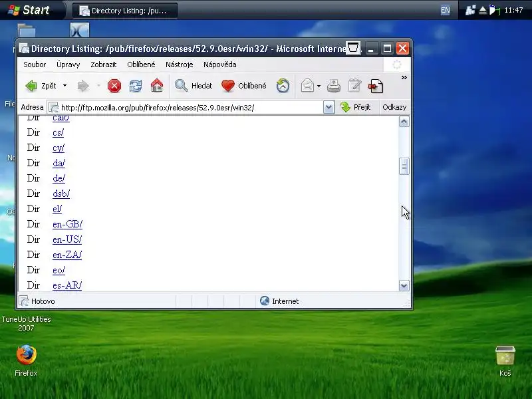Click the 11:47 system clock
This screenshot has height=399, width=532.
click(513, 10)
